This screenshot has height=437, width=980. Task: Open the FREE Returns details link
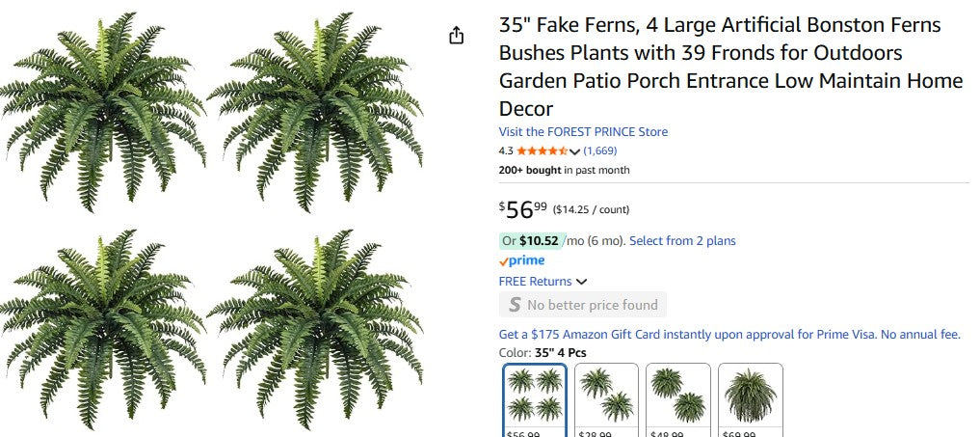535,282
